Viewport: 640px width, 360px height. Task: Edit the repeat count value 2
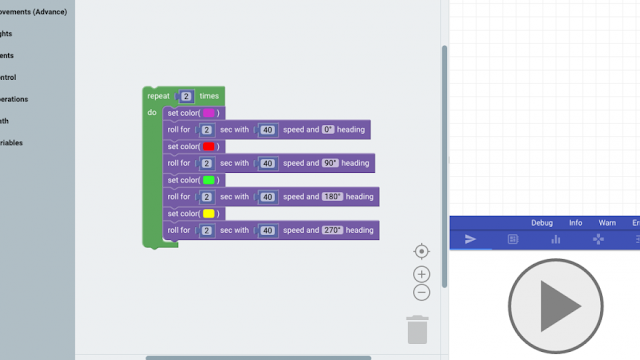[186, 96]
